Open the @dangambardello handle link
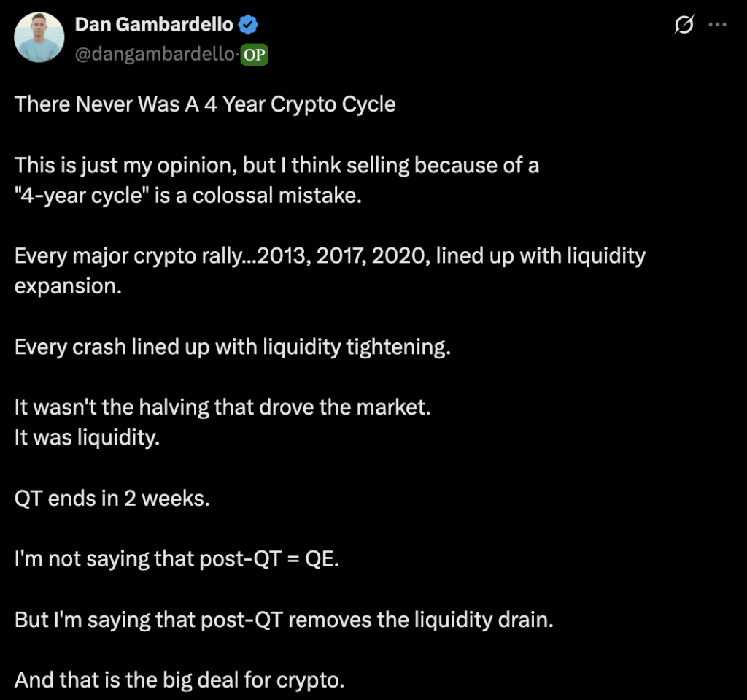The width and height of the screenshot is (747, 700). [x=155, y=55]
